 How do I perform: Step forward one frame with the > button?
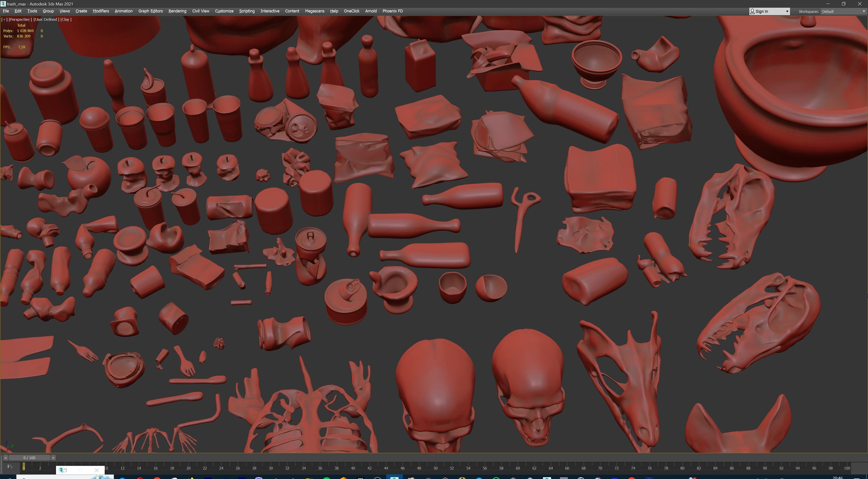pos(53,458)
